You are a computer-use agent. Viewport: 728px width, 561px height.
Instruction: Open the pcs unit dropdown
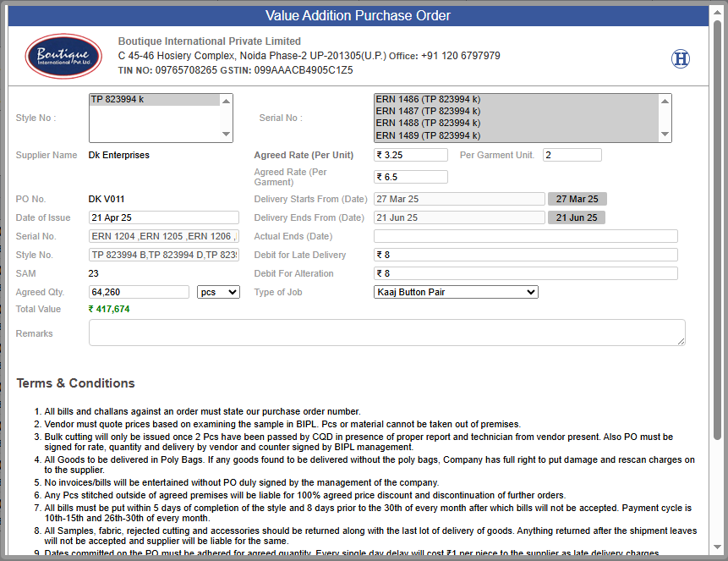pyautogui.click(x=218, y=292)
